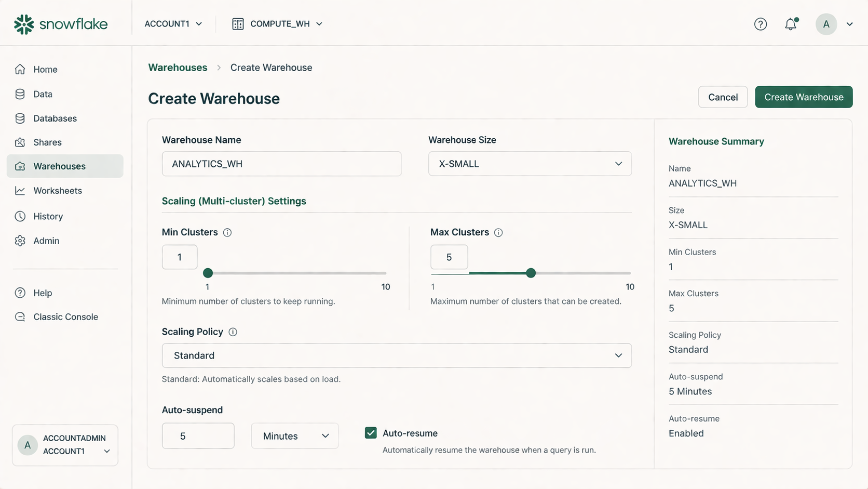Open the Scaling Policy Standard dropdown

tap(397, 355)
